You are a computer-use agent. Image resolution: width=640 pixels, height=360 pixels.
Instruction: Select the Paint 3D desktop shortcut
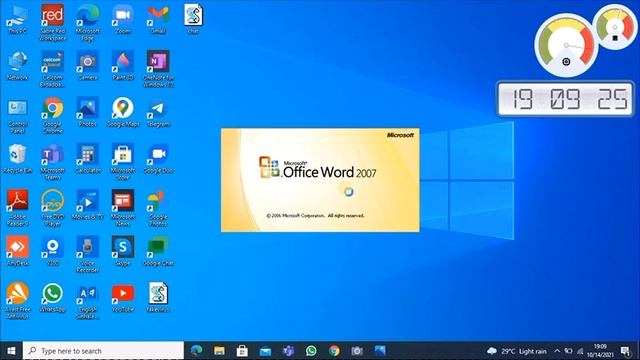123,66
